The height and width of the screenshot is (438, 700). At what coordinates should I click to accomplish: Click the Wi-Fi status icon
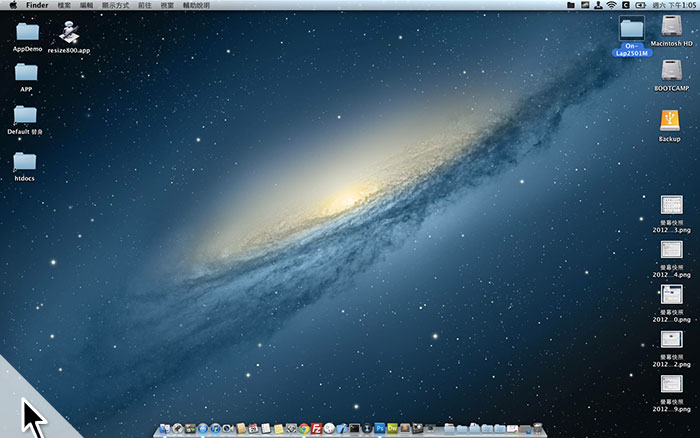(611, 5)
